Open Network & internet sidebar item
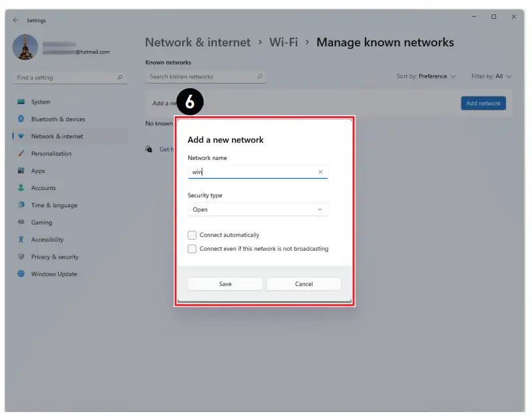 [57, 136]
